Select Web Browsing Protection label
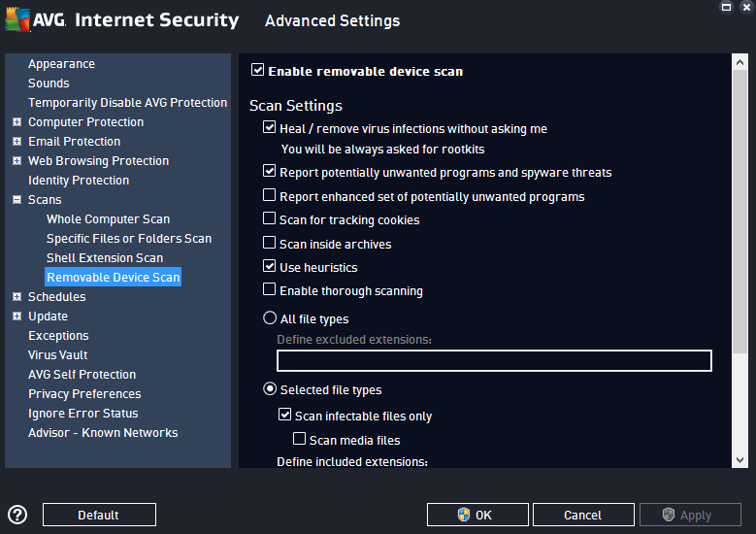756x534 pixels. (x=98, y=160)
